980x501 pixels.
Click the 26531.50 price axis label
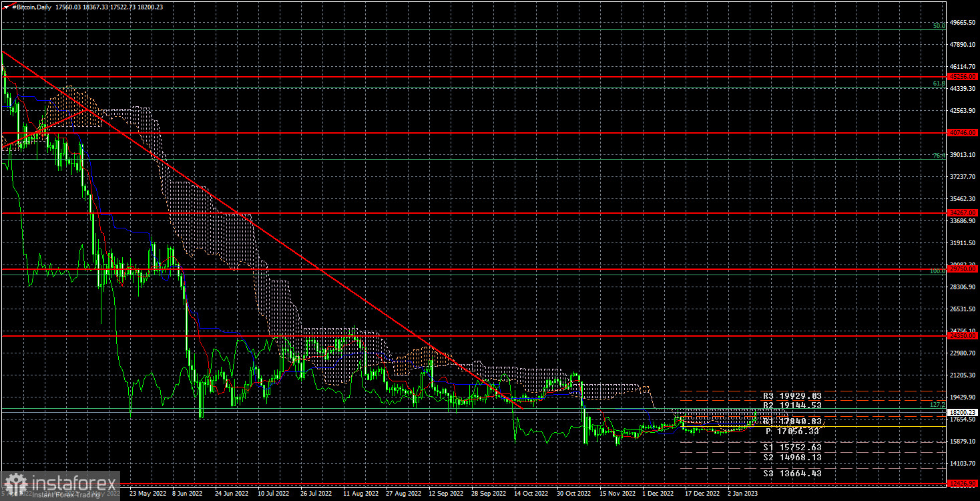point(963,309)
